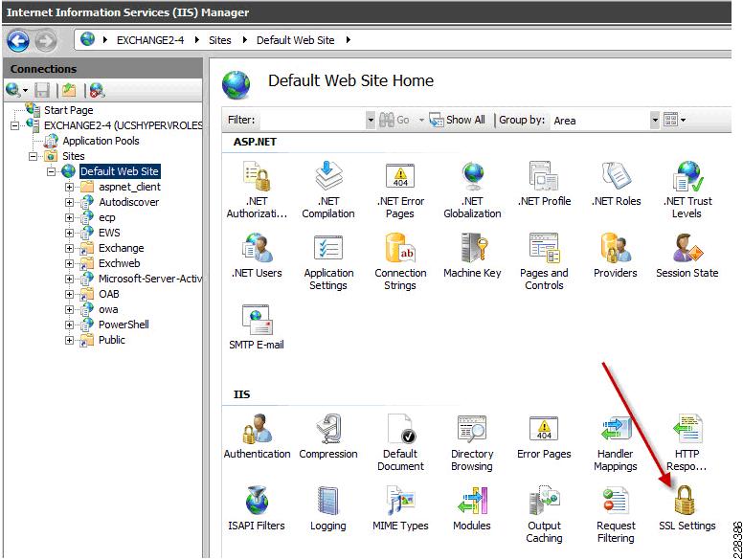Select the Default Web Site tree node
Viewport: 743px width, 560px height.
pos(120,171)
